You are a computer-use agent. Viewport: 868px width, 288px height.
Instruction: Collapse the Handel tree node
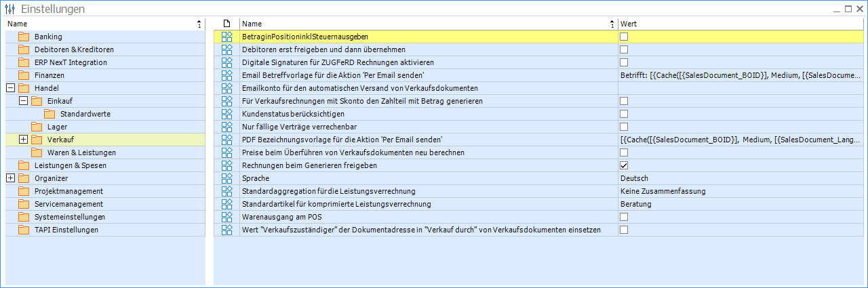[10, 88]
